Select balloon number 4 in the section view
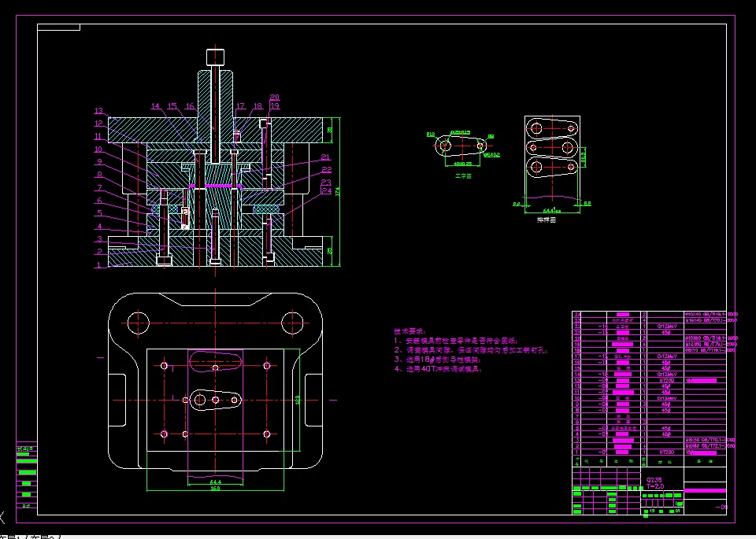Image resolution: width=756 pixels, height=539 pixels. coord(99,227)
